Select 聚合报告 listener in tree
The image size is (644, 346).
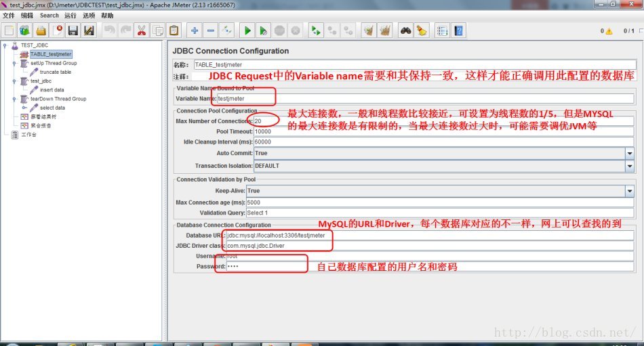41,125
